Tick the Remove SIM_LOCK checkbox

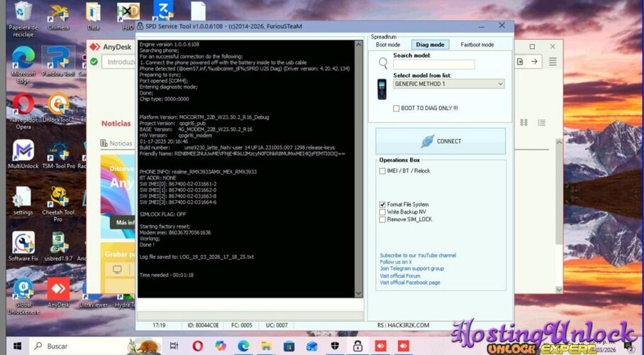pyautogui.click(x=383, y=219)
